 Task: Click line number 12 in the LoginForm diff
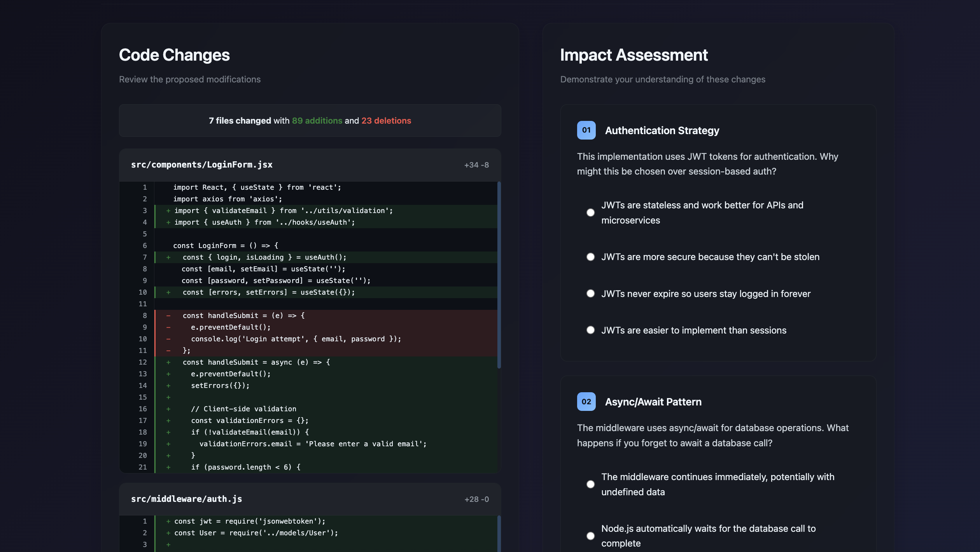coord(143,362)
